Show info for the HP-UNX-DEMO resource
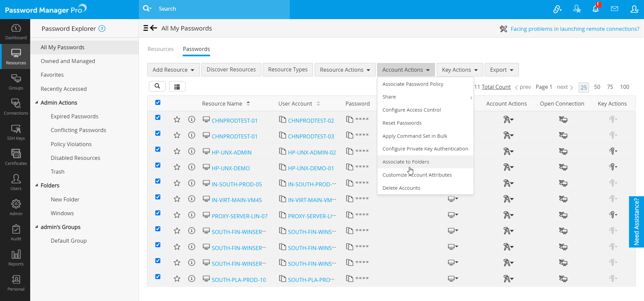644x301 pixels. click(192, 167)
